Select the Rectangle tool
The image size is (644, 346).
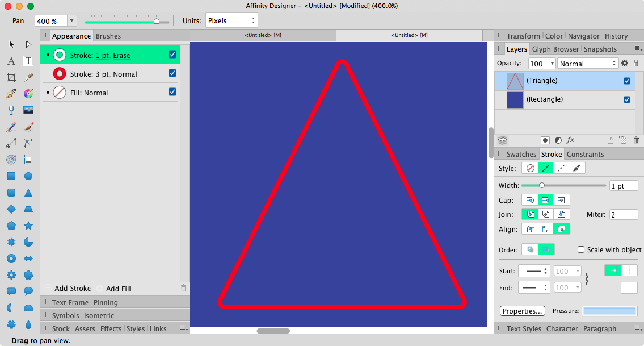coord(11,176)
